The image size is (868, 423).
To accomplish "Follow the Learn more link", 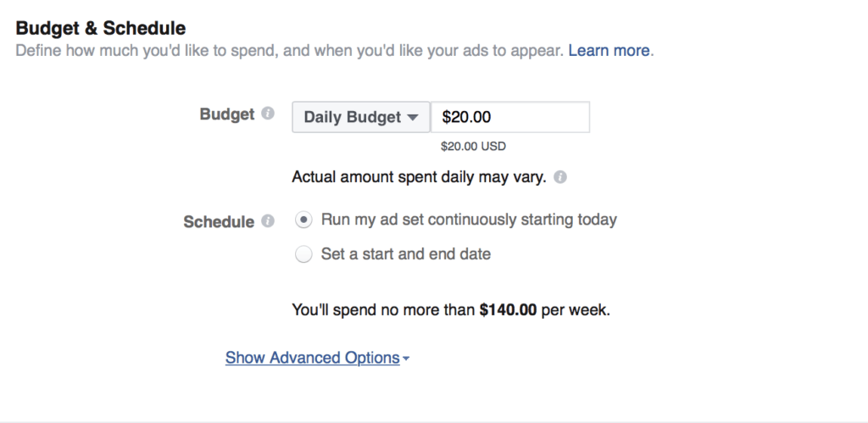I will tap(609, 50).
